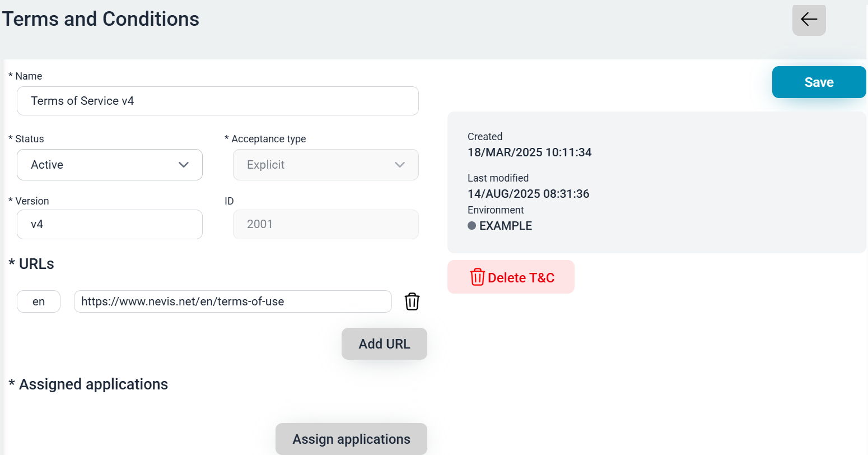
Task: Click inside the Version field showing v4
Action: point(110,224)
